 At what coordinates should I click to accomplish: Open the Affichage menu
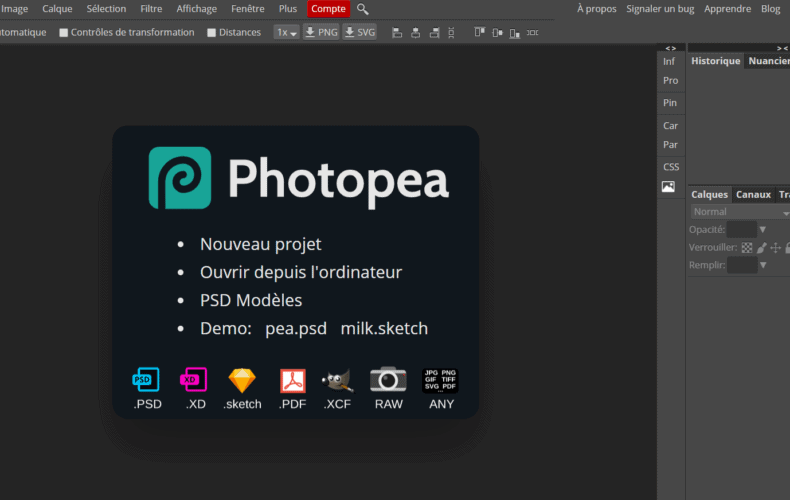pos(196,9)
